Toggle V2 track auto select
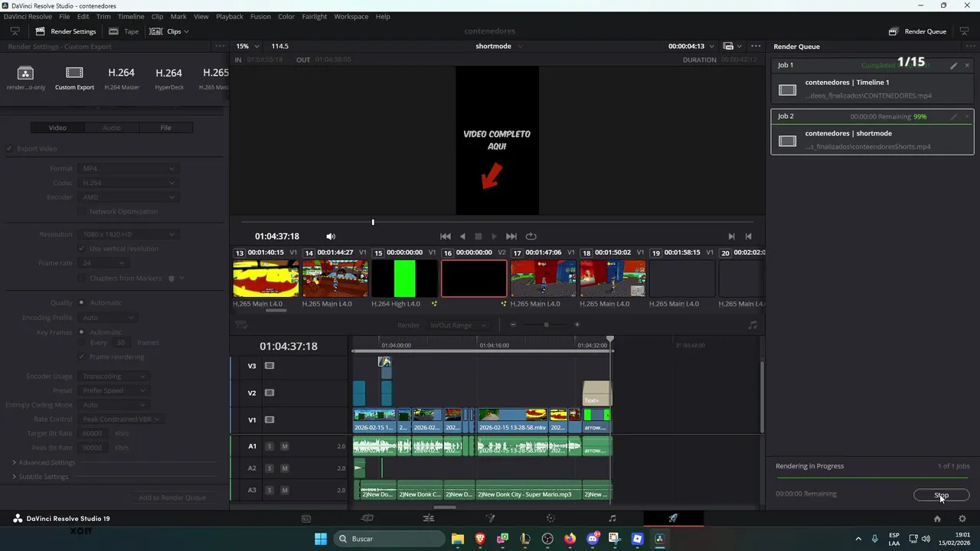 (269, 393)
